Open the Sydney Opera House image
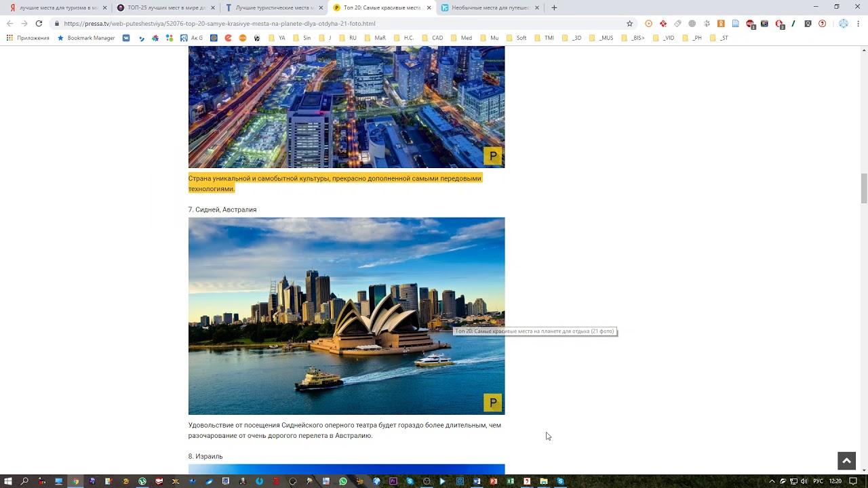 (x=347, y=316)
